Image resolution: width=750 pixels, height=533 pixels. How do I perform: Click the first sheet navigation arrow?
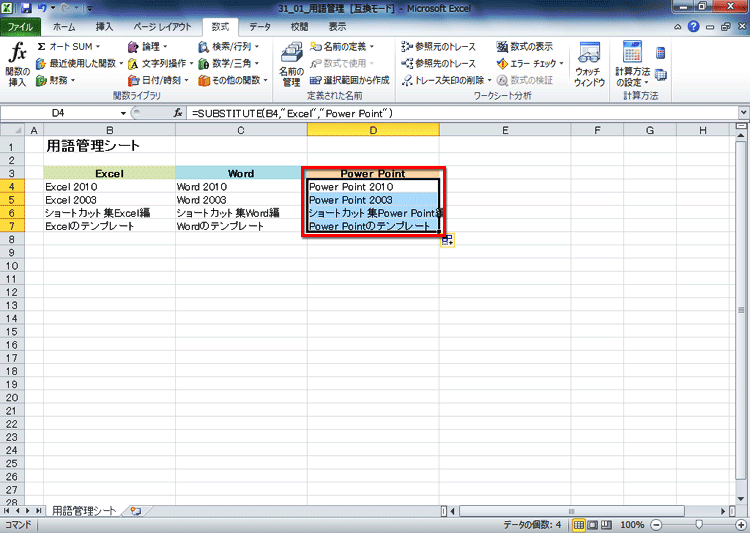click(x=7, y=511)
